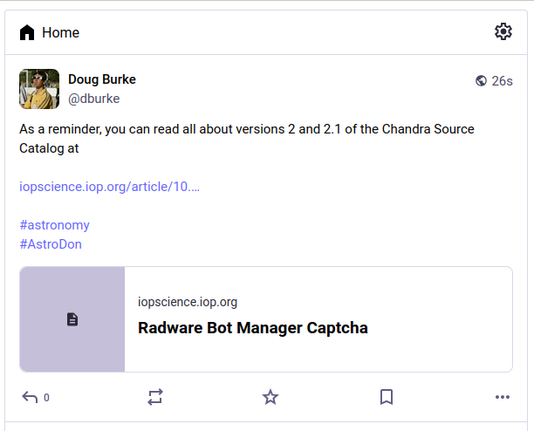
Task: Boost the Chandra Source Catalog post
Action: 155,397
